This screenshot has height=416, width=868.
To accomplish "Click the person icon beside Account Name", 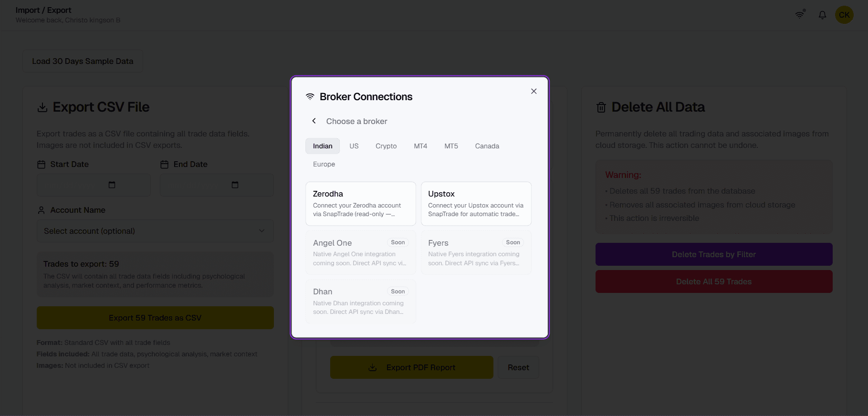I will 41,210.
